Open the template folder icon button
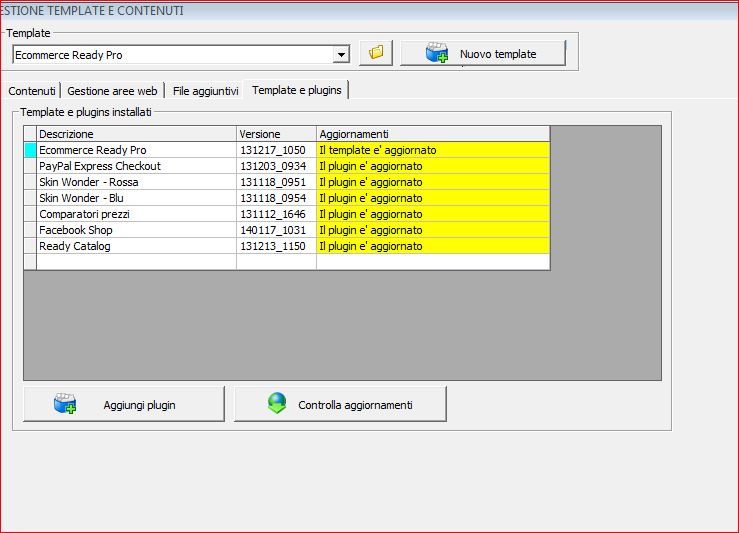 pos(376,53)
